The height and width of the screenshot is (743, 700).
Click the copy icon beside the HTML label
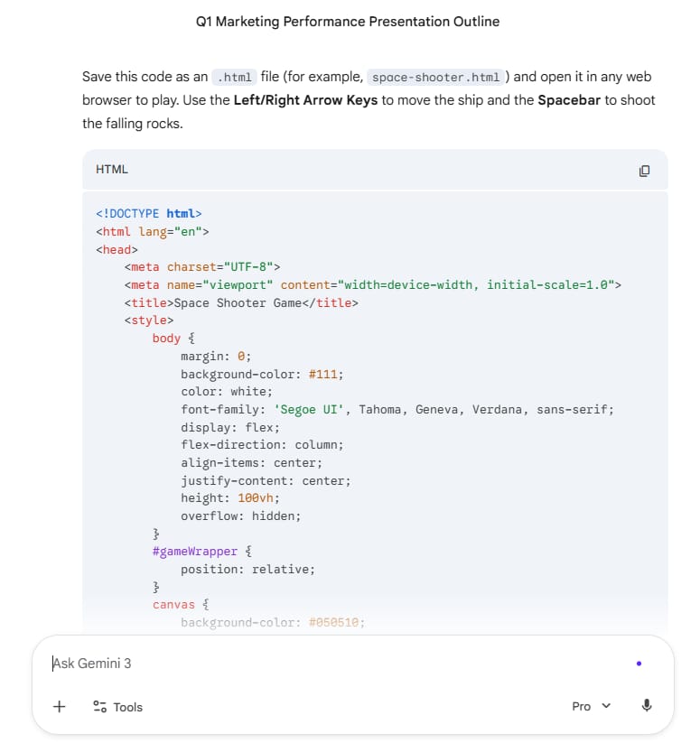point(644,170)
